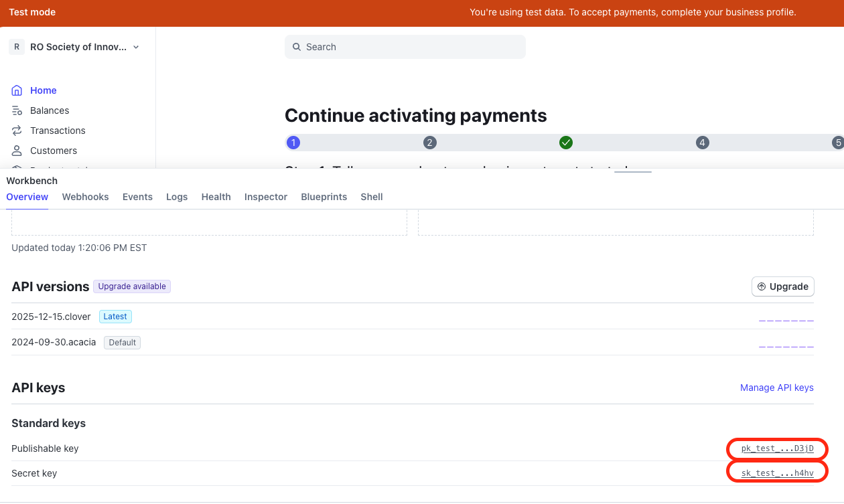Click the Upgrade API version button
This screenshot has width=844, height=504.
782,286
